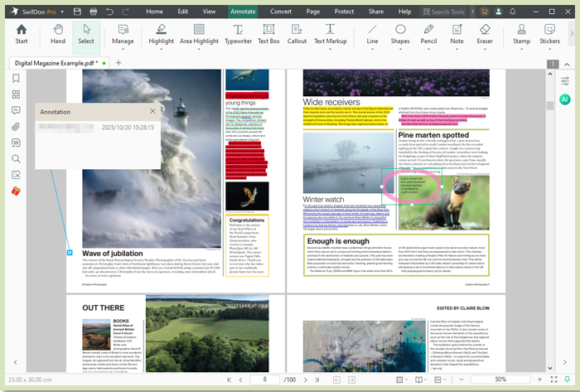Image resolution: width=580 pixels, height=392 pixels.
Task: Close the Annotation popup
Action: (x=152, y=111)
